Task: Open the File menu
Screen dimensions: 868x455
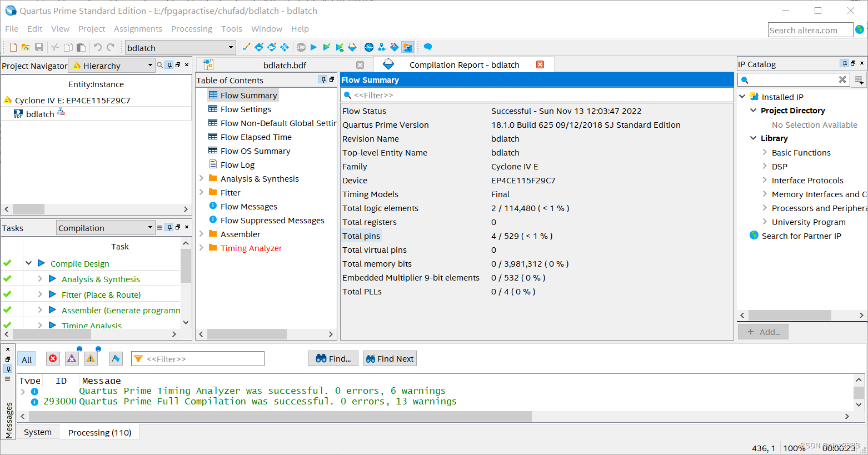Action: (x=12, y=29)
